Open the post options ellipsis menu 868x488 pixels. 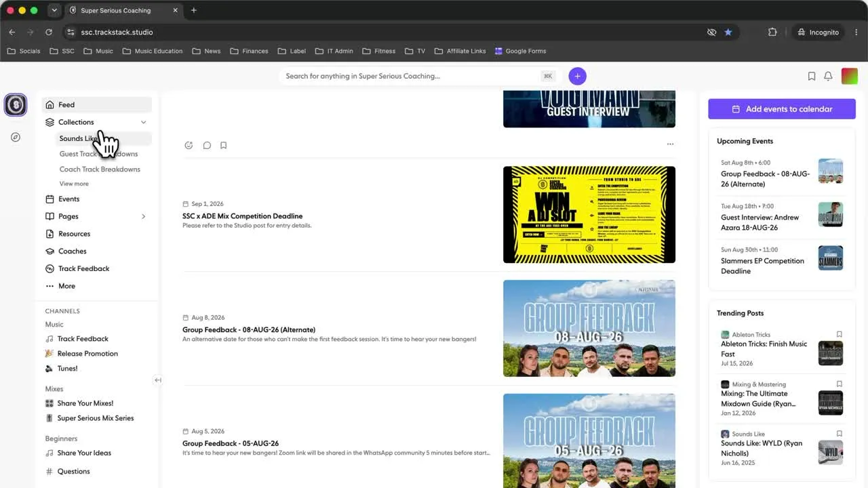tap(670, 144)
